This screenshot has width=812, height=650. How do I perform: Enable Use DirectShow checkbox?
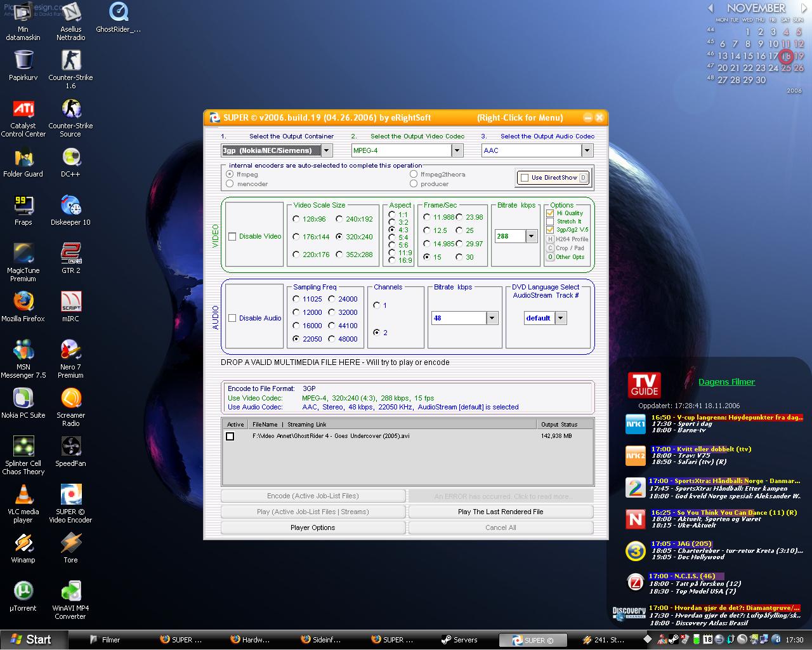pos(525,178)
